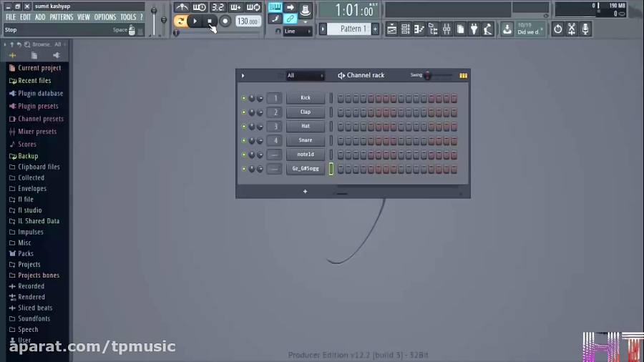Image resolution: width=644 pixels, height=362 pixels.
Task: Open pattern menu arrow left of Pattern 1
Action: (323, 29)
